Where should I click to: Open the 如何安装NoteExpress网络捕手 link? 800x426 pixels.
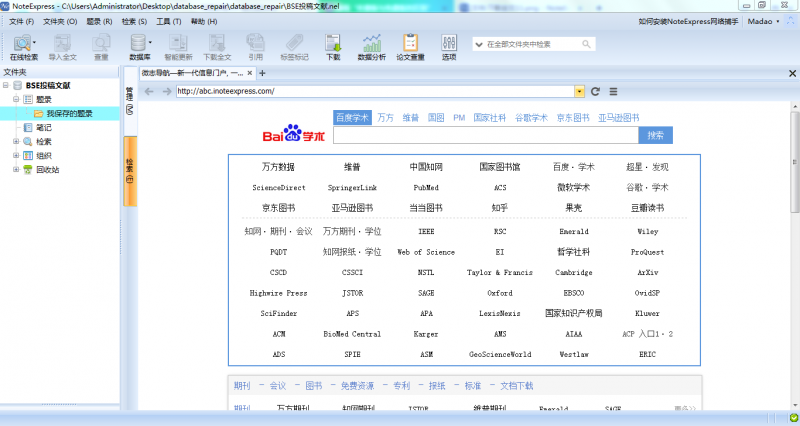(x=688, y=21)
